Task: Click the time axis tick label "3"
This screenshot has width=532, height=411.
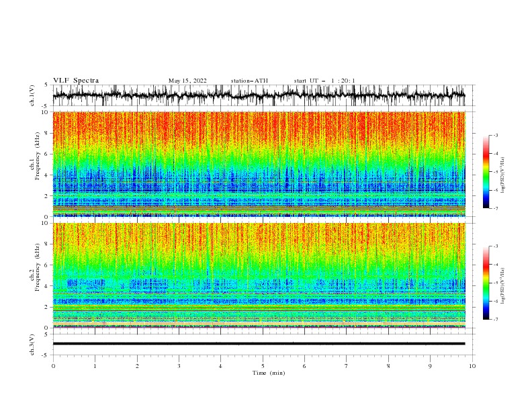Action: tap(179, 366)
